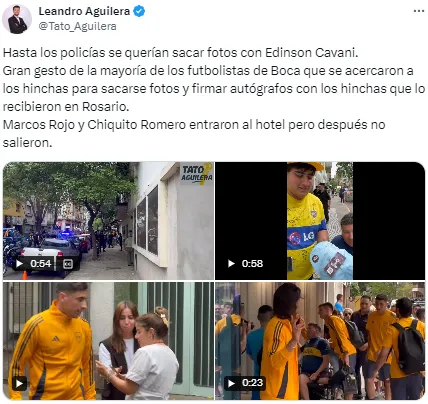The height and width of the screenshot is (404, 428).
Task: Play the 0:23 players arriving video
Action: pos(231,383)
